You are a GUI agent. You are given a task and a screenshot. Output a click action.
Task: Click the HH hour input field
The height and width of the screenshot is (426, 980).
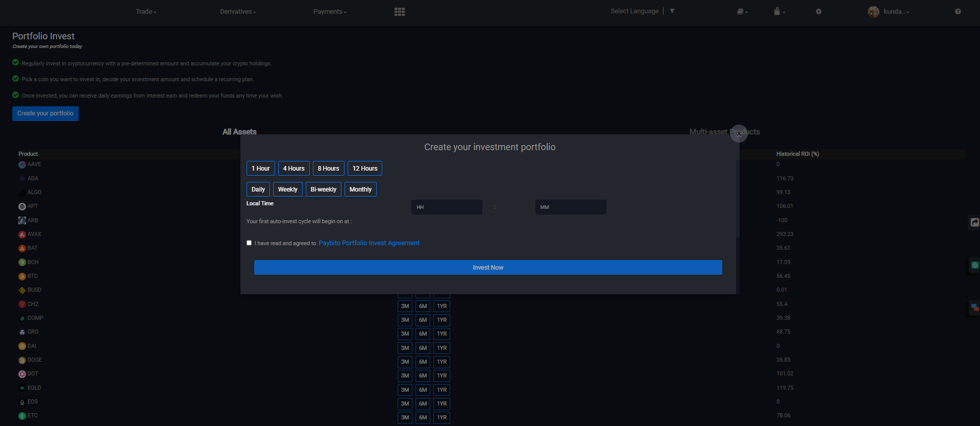point(447,207)
